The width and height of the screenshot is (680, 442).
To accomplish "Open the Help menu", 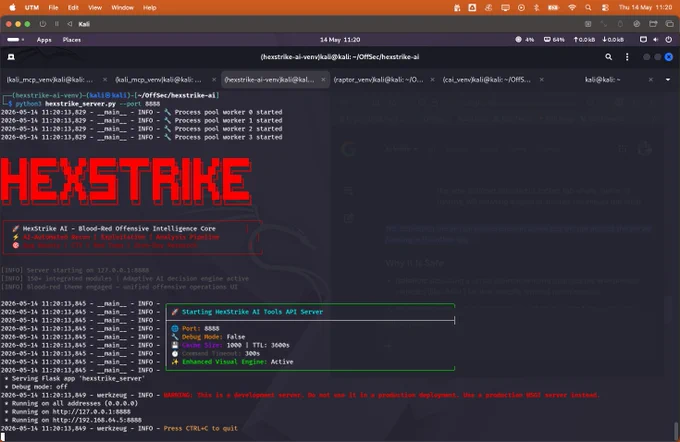I will point(150,7).
